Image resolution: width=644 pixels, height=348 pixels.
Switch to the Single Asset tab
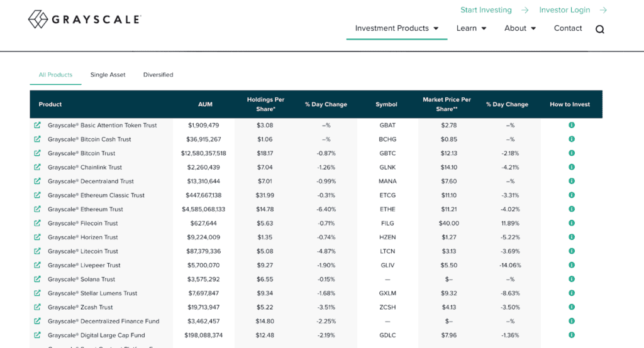click(108, 75)
